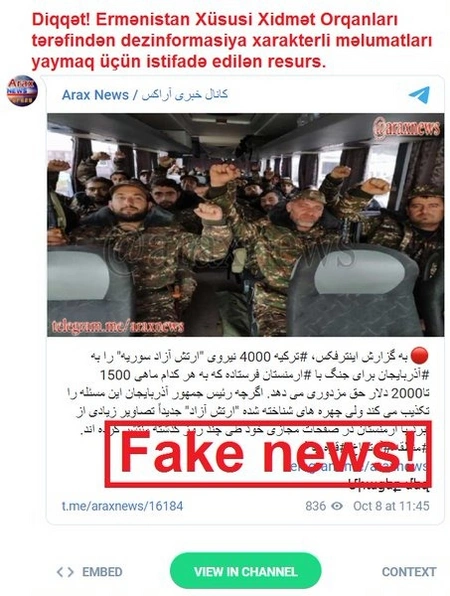Open the t.me/araxnews/16184 post link

(122, 506)
